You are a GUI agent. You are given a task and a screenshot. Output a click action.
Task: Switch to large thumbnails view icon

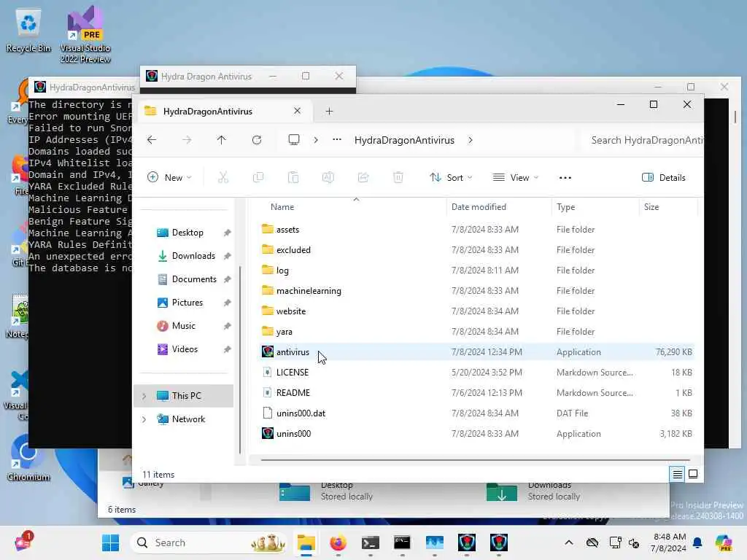693,474
